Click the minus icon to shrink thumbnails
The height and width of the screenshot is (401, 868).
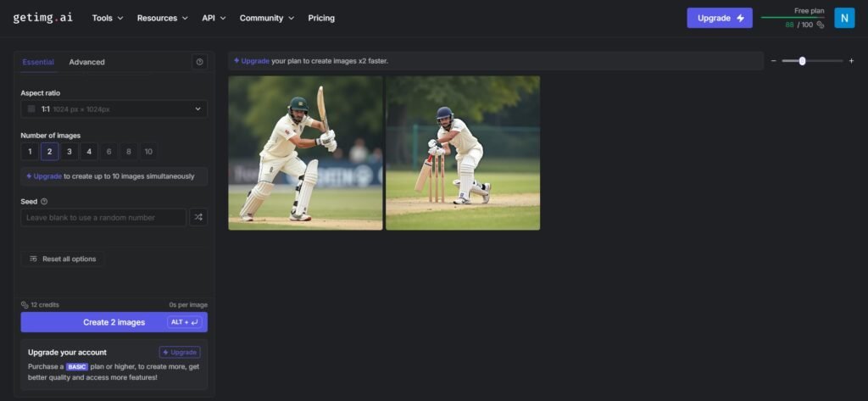click(773, 61)
